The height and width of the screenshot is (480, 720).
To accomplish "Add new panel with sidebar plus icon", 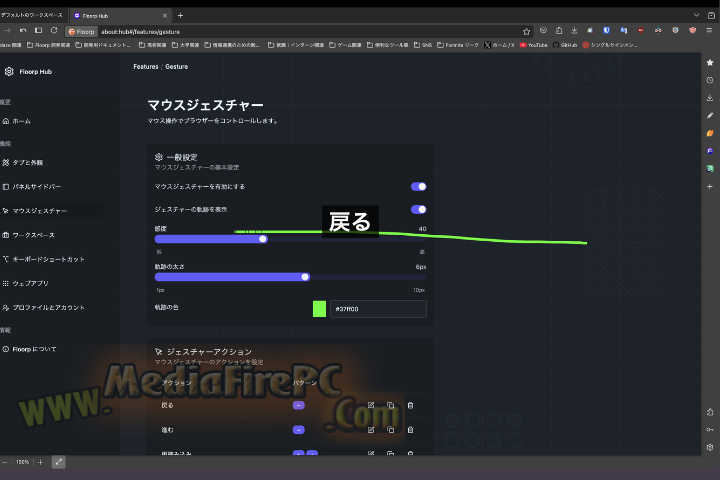I will 710,186.
